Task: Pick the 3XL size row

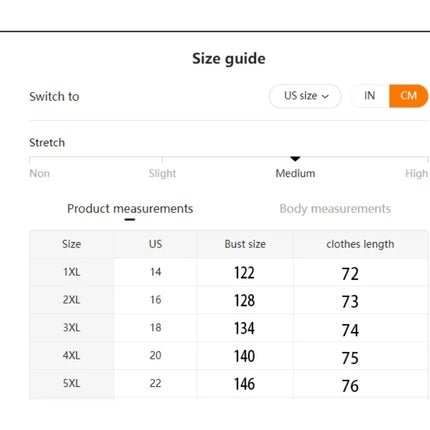Action: pyautogui.click(x=229, y=328)
